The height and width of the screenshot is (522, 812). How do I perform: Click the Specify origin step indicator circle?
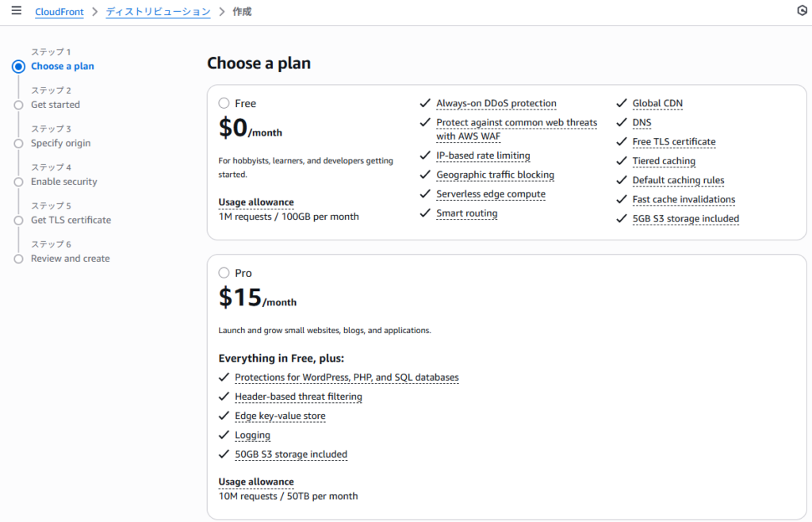18,144
